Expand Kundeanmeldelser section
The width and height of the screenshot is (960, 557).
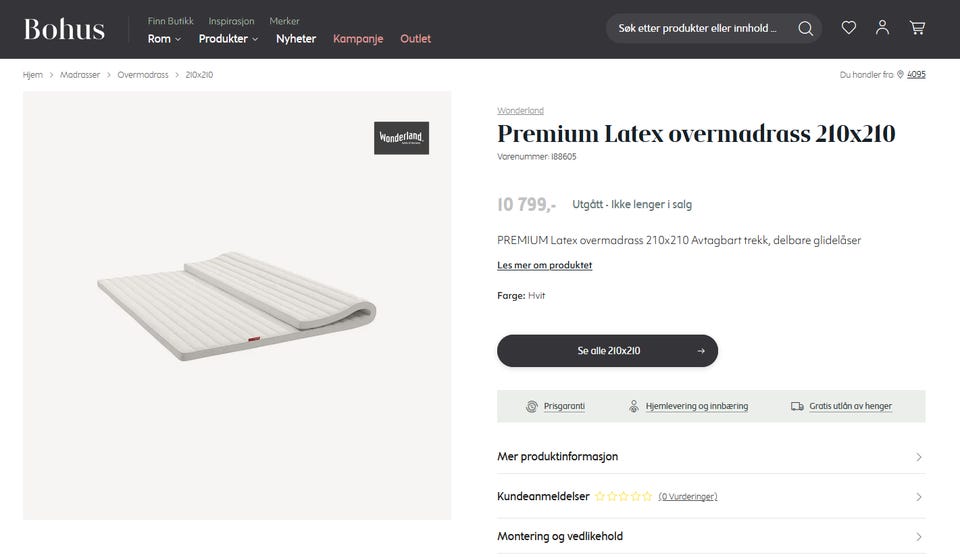pos(711,496)
